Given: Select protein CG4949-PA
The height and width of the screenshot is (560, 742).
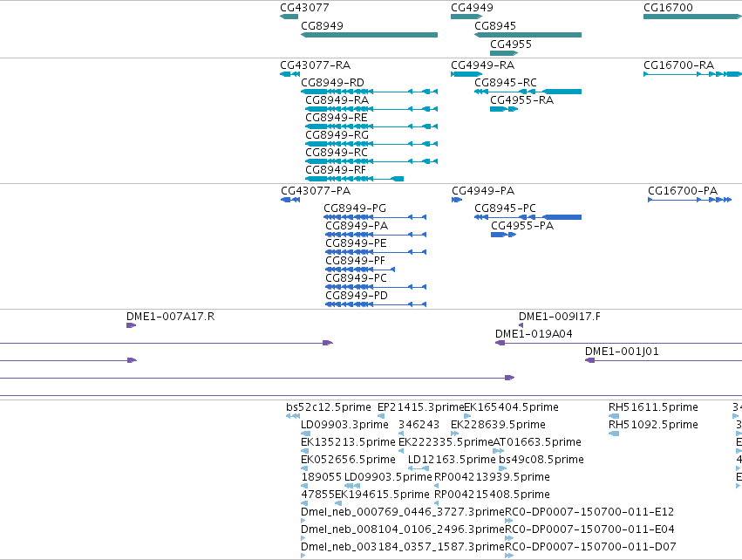Looking at the screenshot, I should coord(457,200).
